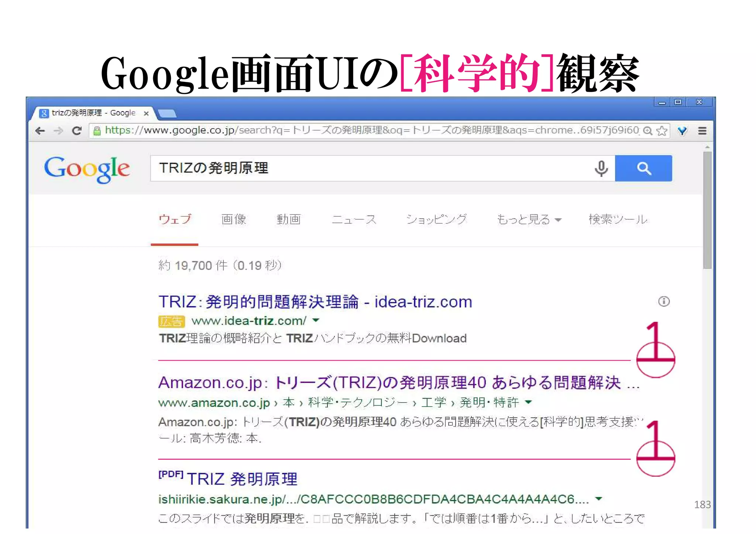This screenshot has height=534, width=756.
Task: Open a new tab with the tab button
Action: click(x=167, y=113)
